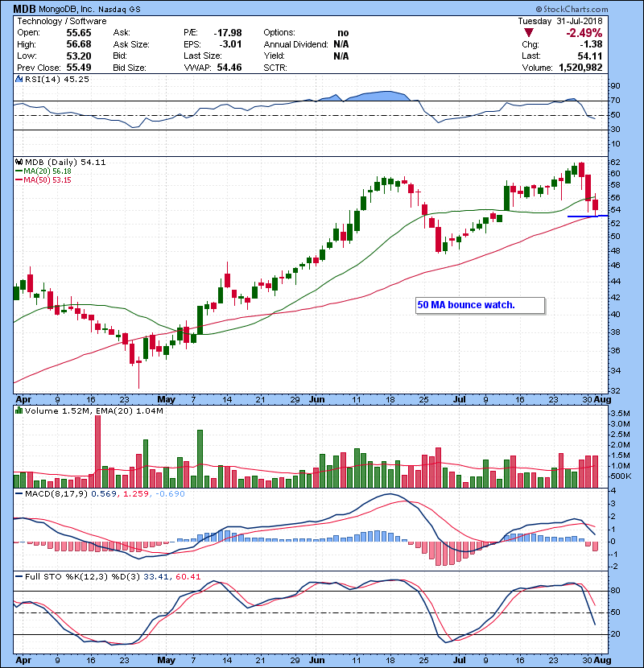Click the 'MongoDB, Inc.' company name
The image size is (644, 668).
(67, 9)
